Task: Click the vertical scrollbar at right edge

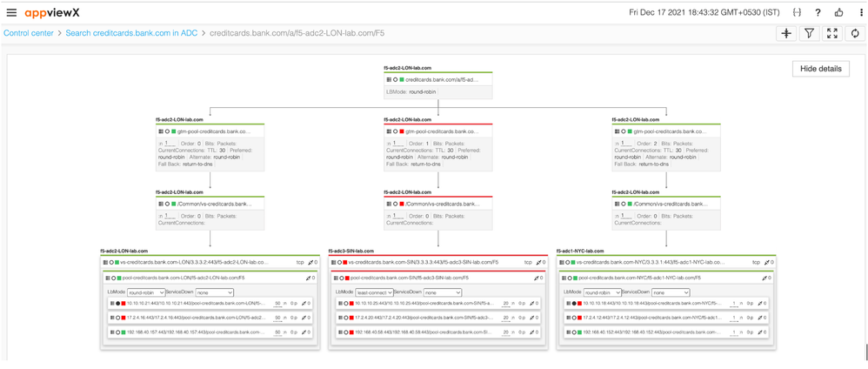Action: click(x=865, y=352)
